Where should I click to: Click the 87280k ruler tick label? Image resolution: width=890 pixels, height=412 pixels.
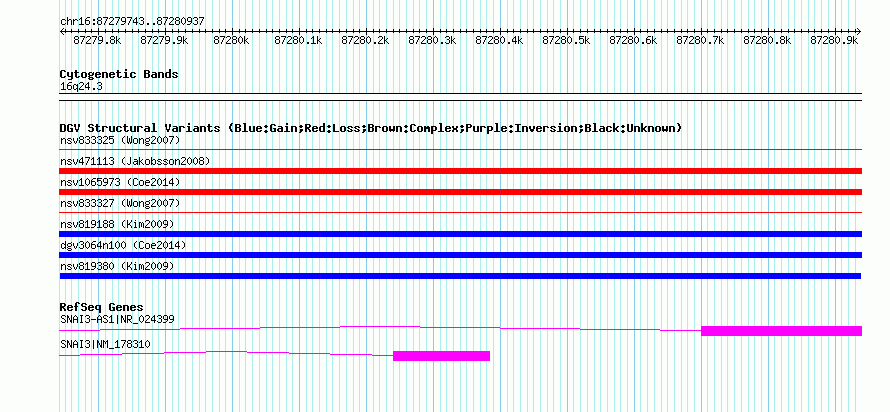pos(231,40)
